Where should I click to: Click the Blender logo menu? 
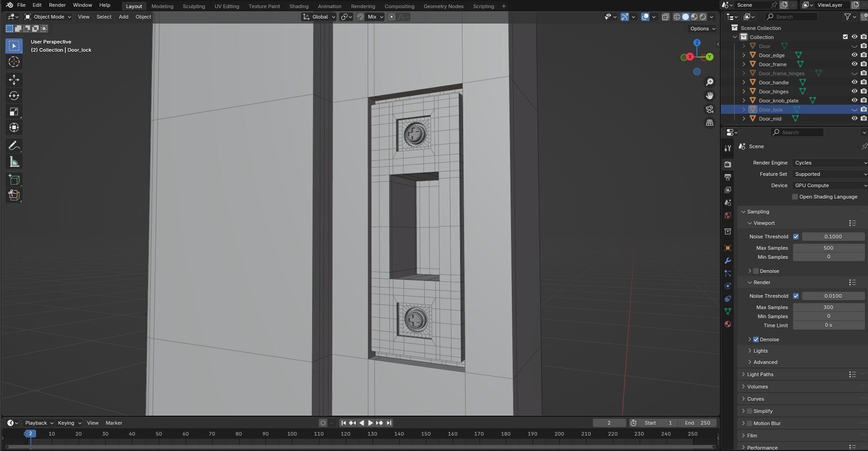click(x=10, y=5)
